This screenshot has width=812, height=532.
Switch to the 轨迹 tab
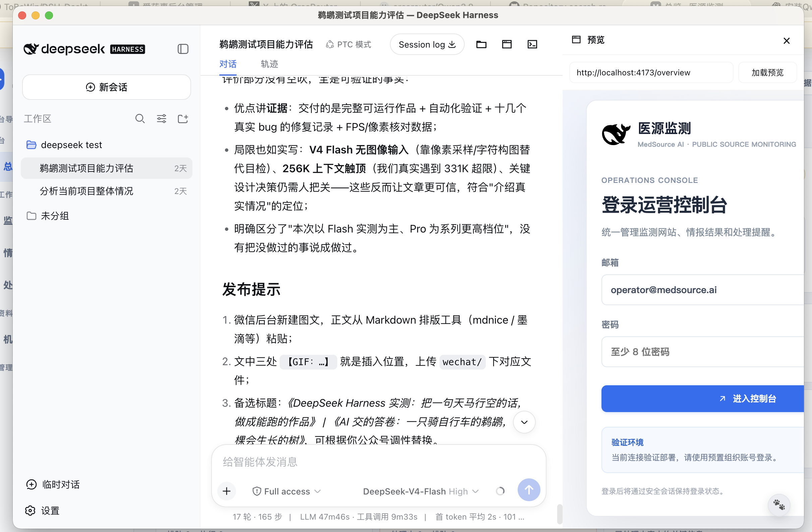tap(269, 64)
